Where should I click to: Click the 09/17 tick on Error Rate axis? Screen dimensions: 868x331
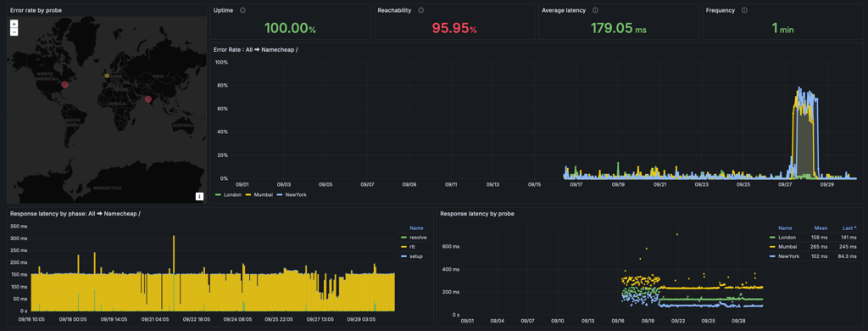576,184
